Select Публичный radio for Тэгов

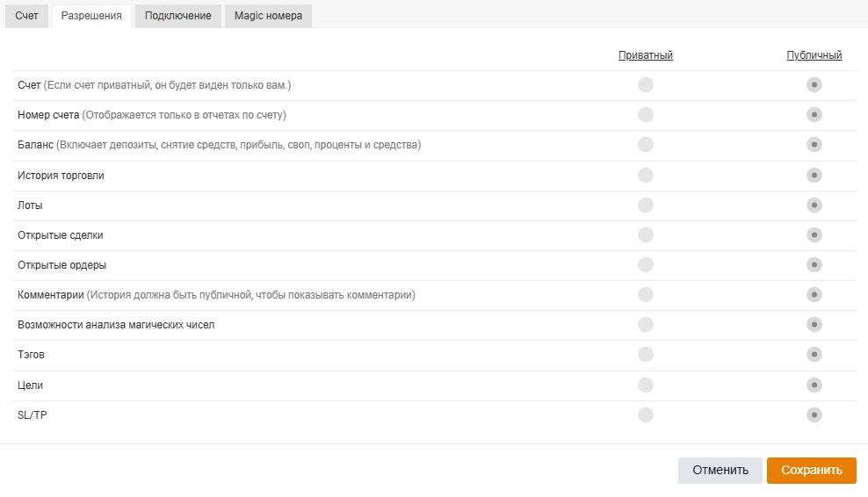[814, 355]
